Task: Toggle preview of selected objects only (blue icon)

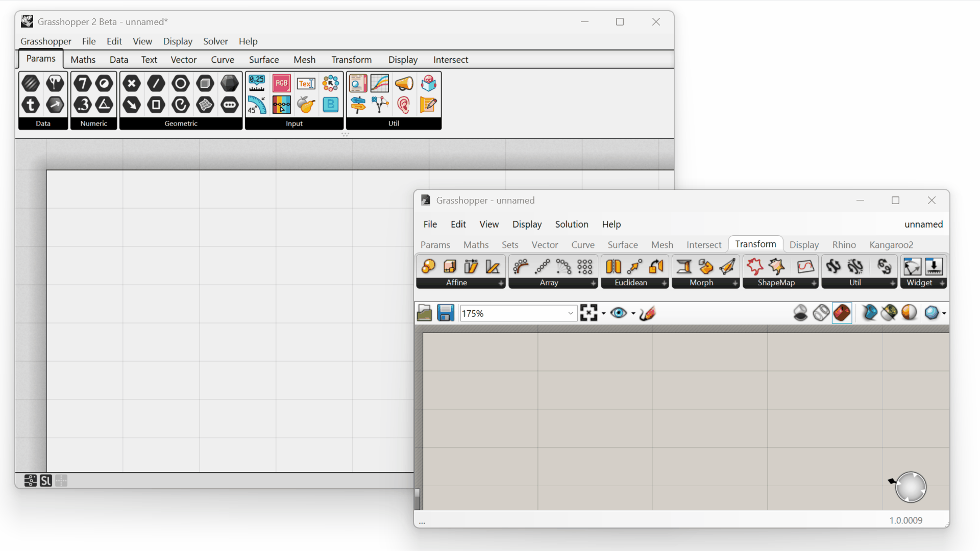Action: point(870,313)
